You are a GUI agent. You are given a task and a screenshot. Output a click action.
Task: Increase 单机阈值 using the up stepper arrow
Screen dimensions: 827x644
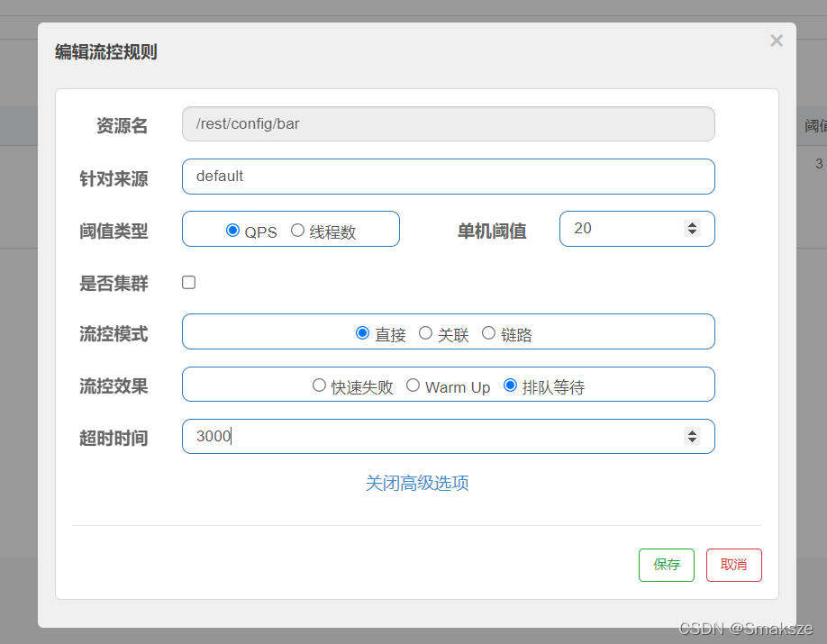point(693,224)
